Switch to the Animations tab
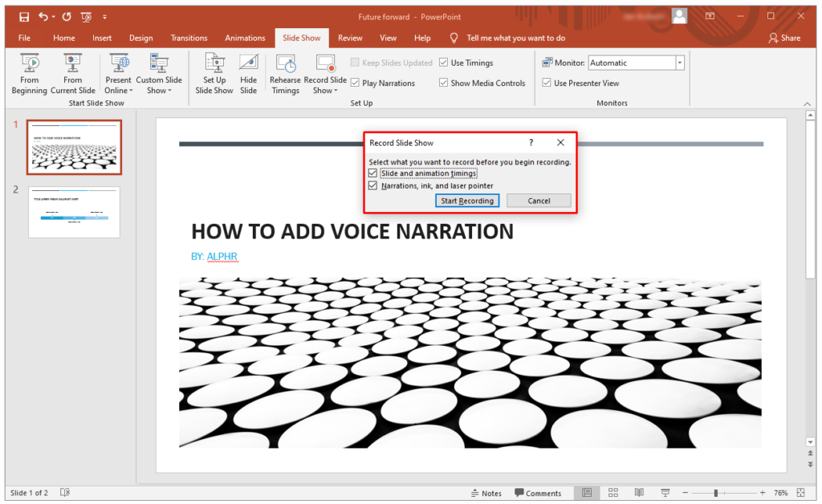Viewport: 822px width, 504px height. click(x=245, y=38)
